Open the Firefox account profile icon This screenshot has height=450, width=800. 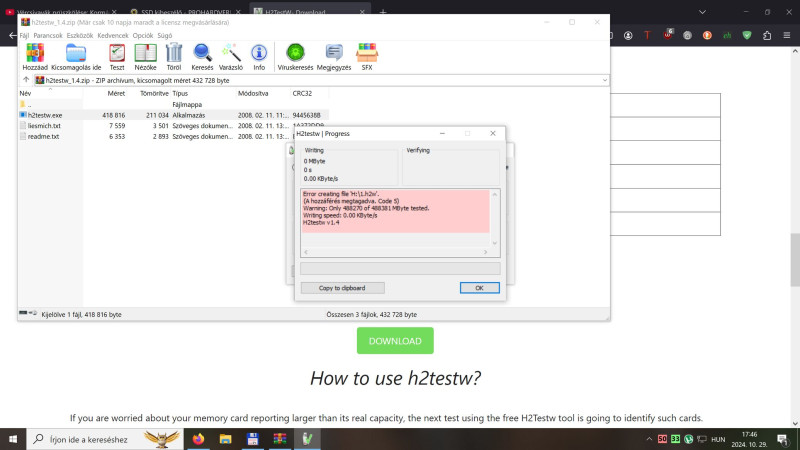pyautogui.click(x=628, y=36)
